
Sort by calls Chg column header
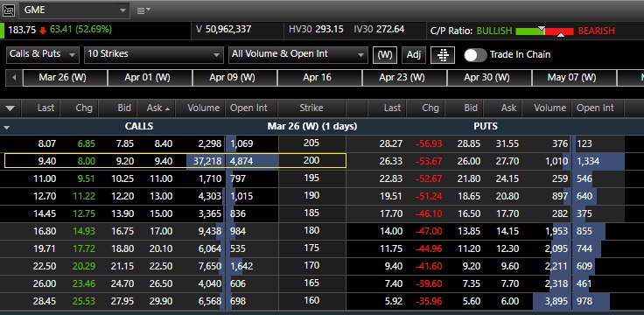pyautogui.click(x=79, y=108)
